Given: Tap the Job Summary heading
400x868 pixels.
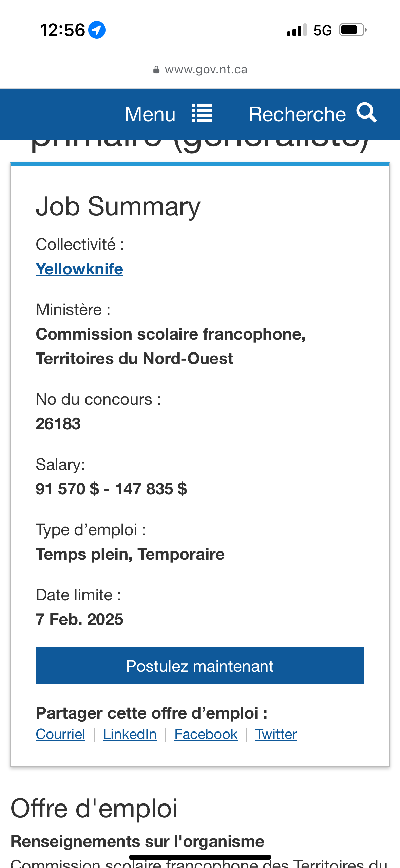Looking at the screenshot, I should coord(118,206).
